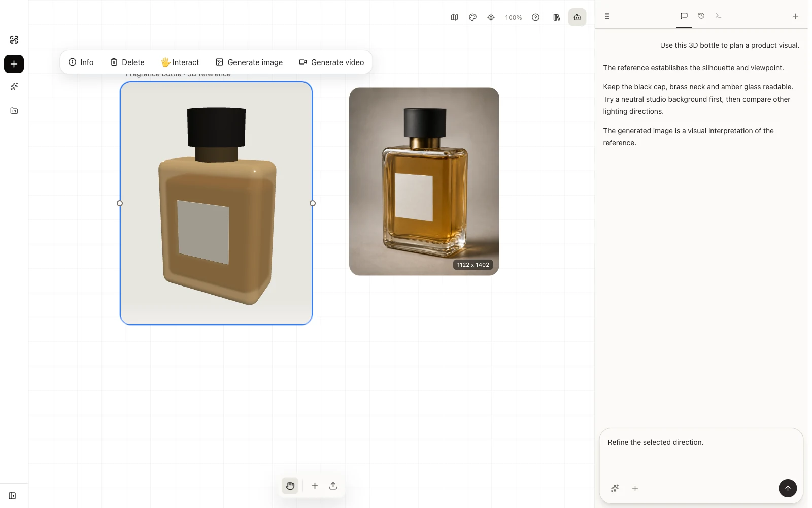
Task: Click the message "Use this 3D bottle to plan a product visual."
Action: click(729, 45)
